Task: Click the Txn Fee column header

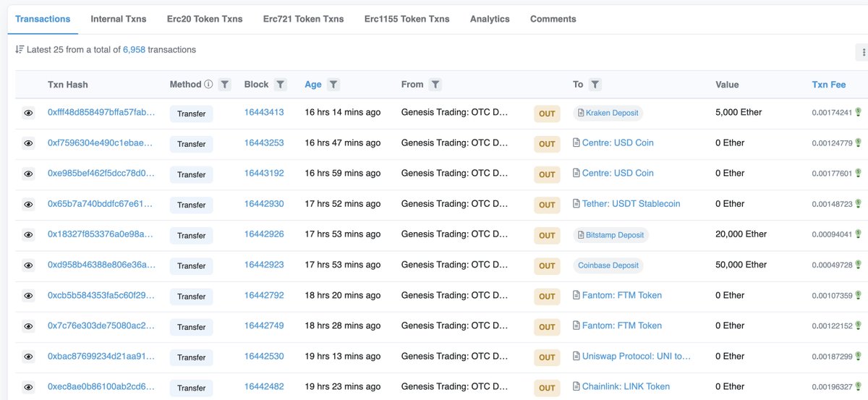Action: [x=829, y=85]
